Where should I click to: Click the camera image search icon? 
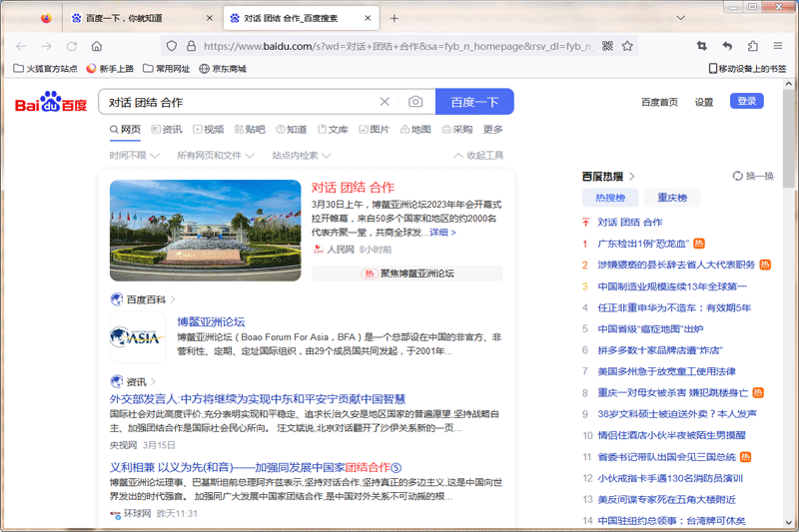pyautogui.click(x=415, y=102)
